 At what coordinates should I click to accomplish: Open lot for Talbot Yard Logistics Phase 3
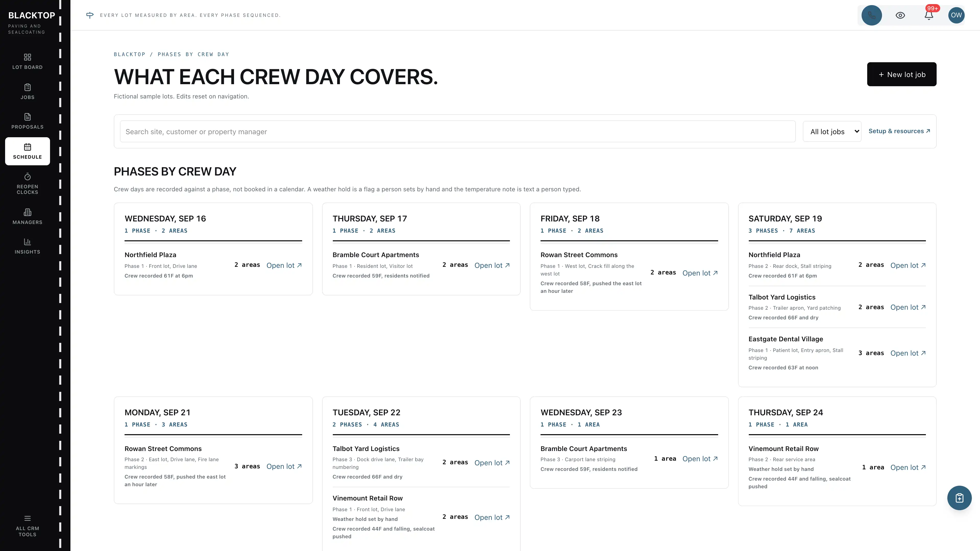(492, 463)
